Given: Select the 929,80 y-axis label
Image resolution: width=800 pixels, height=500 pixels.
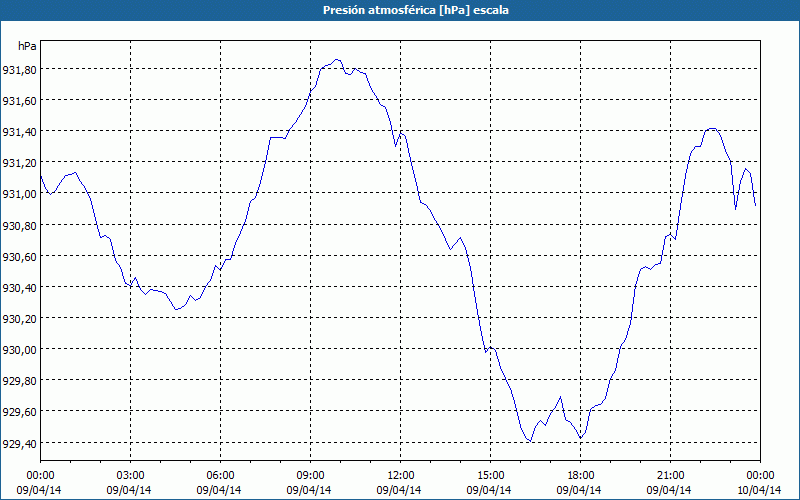Looking at the screenshot, I should coord(19,381).
